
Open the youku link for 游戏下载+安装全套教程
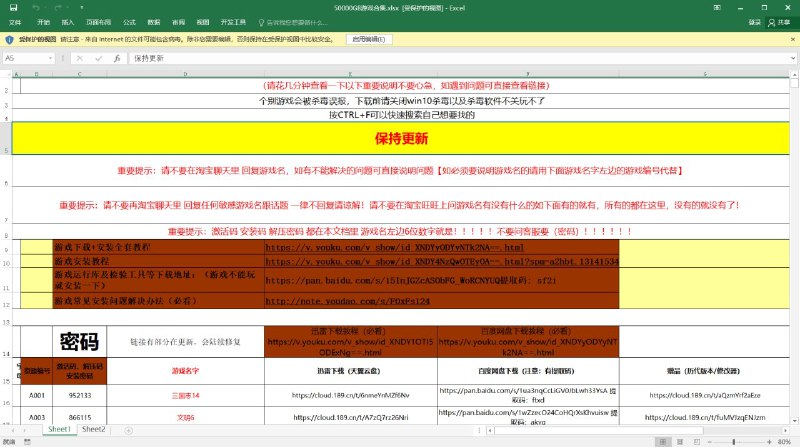pos(394,247)
